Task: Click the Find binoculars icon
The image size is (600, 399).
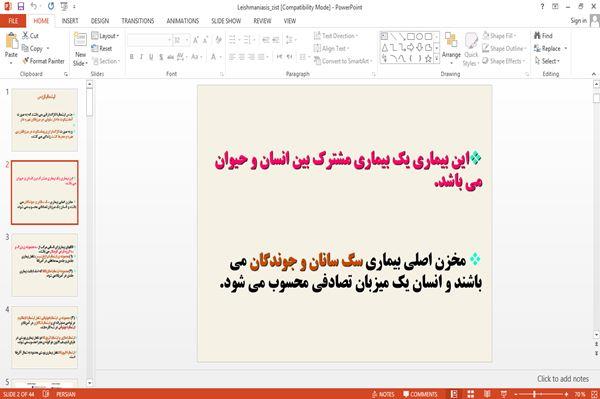Action: pos(537,36)
